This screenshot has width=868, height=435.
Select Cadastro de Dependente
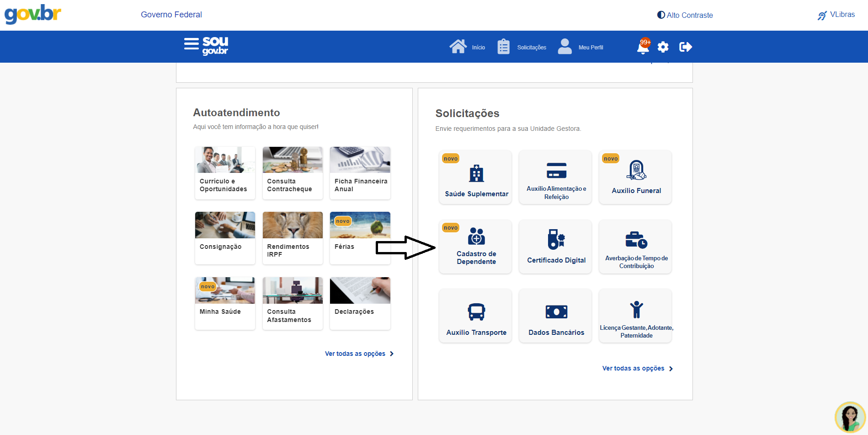(x=476, y=247)
